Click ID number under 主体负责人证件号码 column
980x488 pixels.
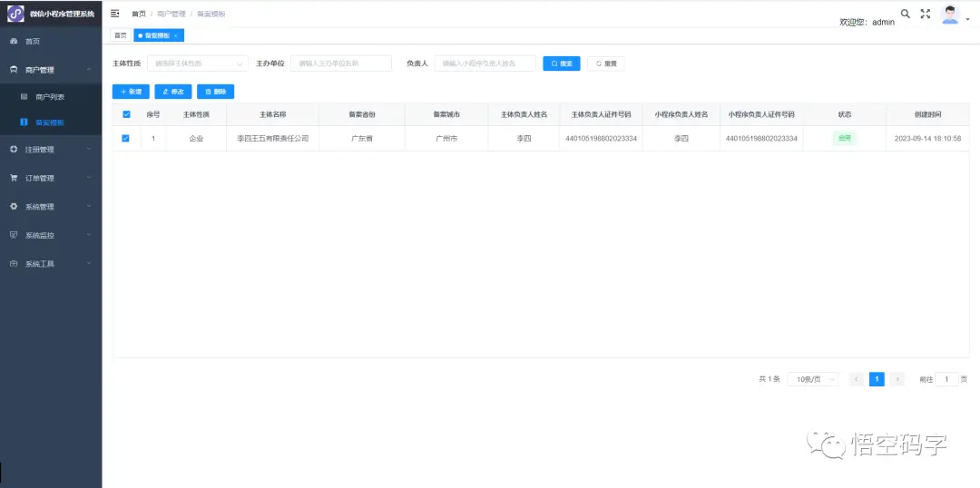coord(601,139)
